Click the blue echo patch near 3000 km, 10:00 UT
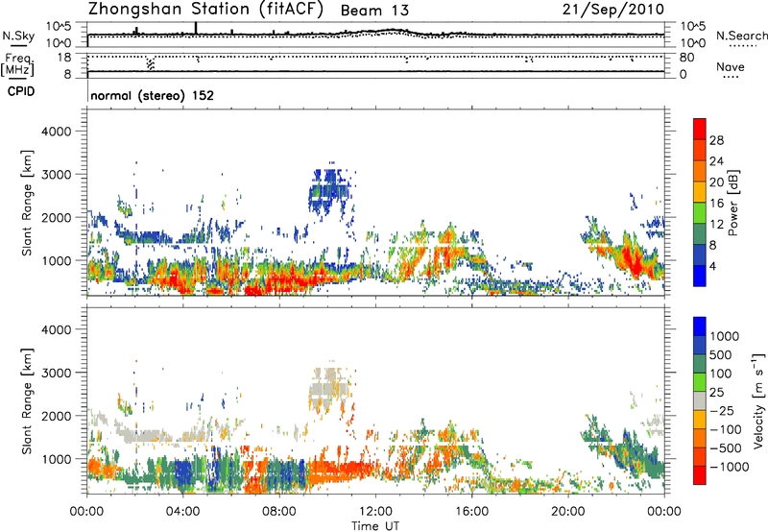 click(x=329, y=194)
